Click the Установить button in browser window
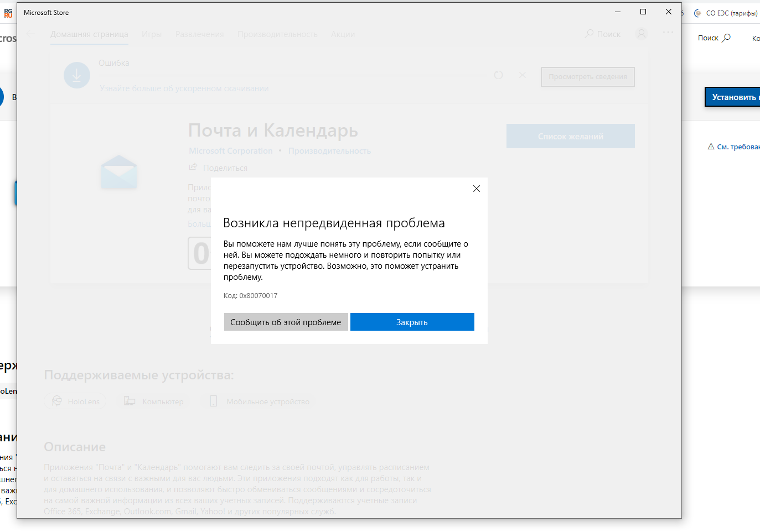 [733, 97]
